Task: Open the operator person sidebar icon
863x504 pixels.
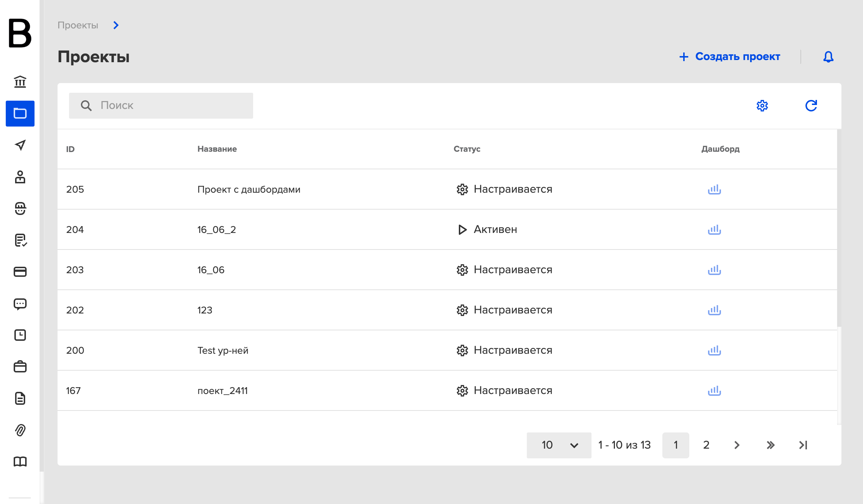Action: click(20, 177)
